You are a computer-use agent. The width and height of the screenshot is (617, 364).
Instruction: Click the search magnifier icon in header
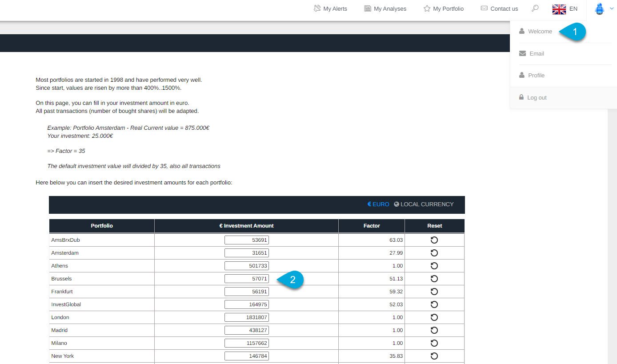(x=535, y=8)
